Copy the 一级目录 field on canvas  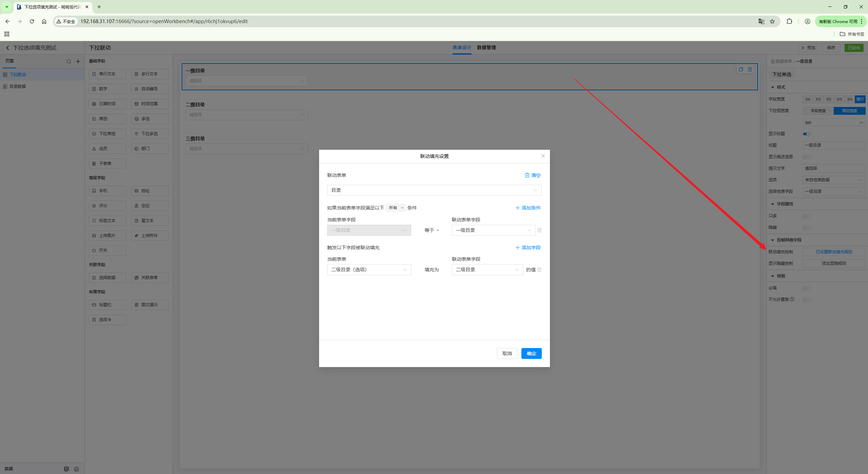tap(741, 69)
